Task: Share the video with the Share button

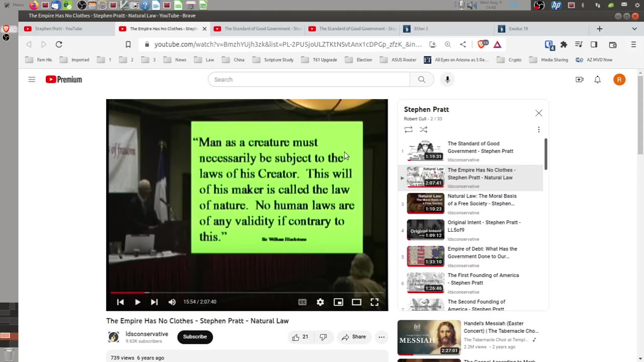Action: click(354, 337)
